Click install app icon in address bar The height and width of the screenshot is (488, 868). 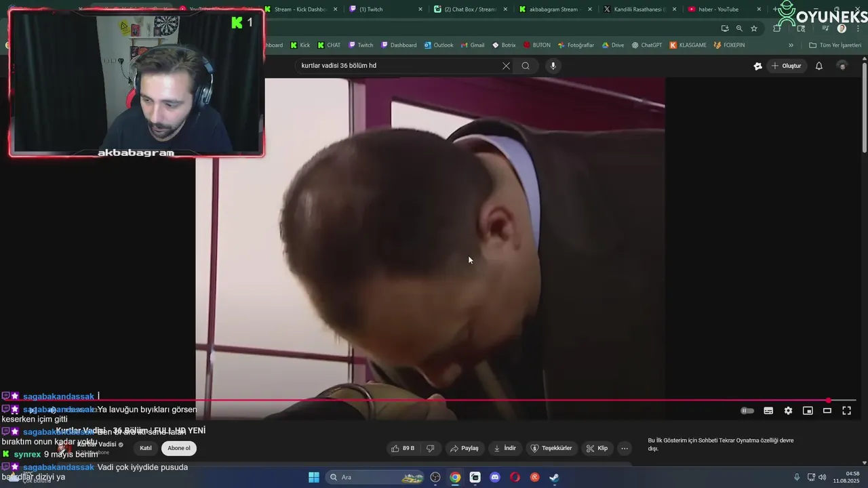tap(725, 28)
